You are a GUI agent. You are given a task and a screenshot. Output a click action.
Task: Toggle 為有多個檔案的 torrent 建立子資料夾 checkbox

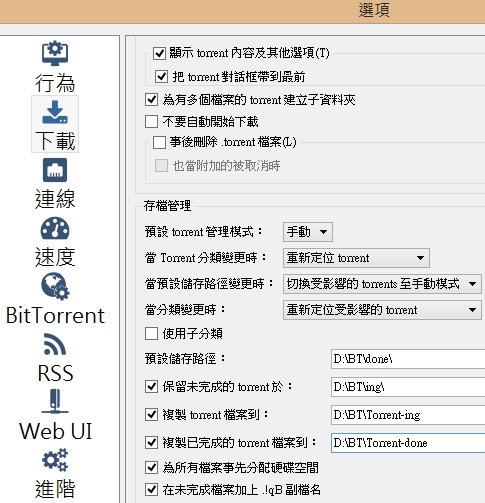tap(151, 99)
